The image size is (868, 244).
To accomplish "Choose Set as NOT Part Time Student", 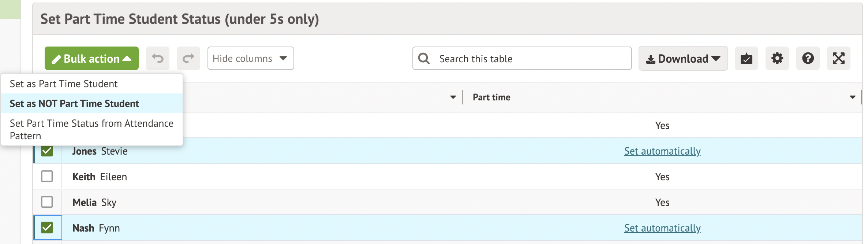I will [x=74, y=104].
